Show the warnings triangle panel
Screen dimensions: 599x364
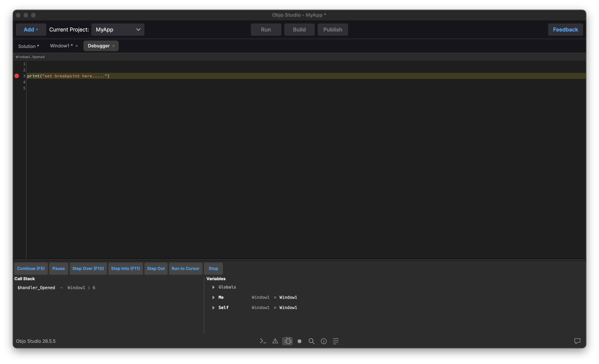[x=275, y=341]
